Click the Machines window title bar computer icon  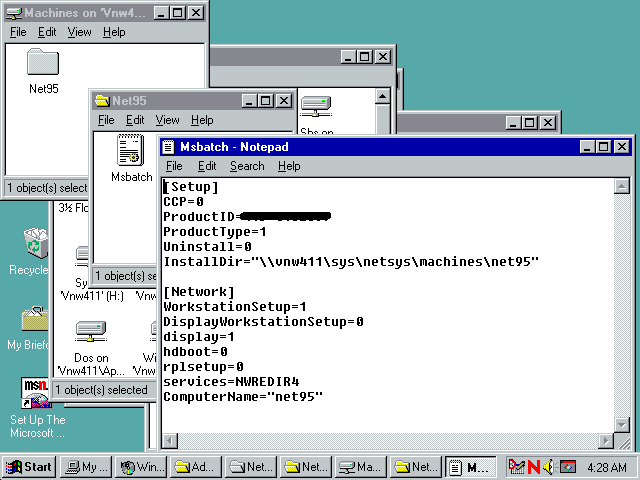14,13
